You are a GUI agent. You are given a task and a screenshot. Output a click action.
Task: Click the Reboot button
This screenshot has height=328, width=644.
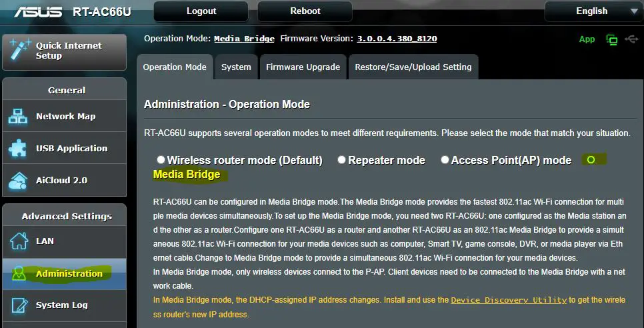[x=305, y=11]
